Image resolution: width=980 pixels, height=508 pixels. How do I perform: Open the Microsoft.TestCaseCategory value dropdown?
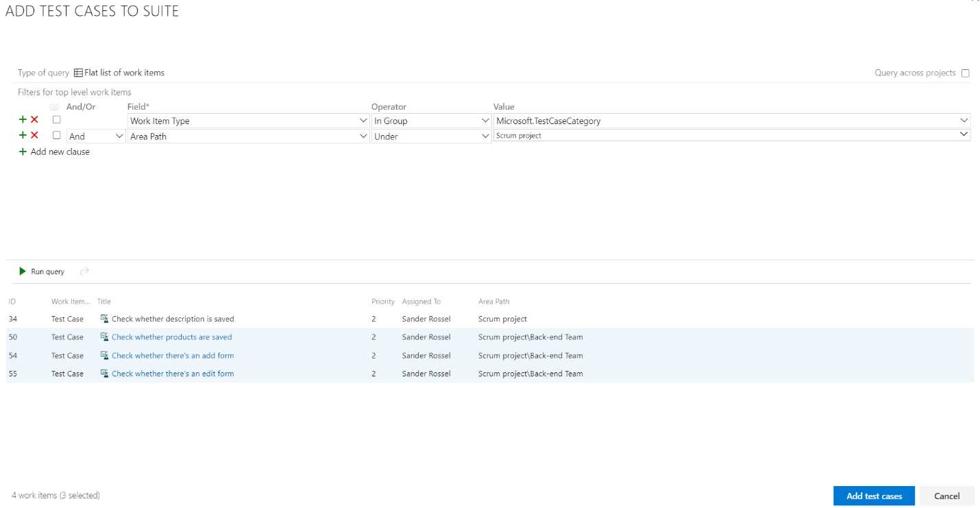tap(964, 120)
